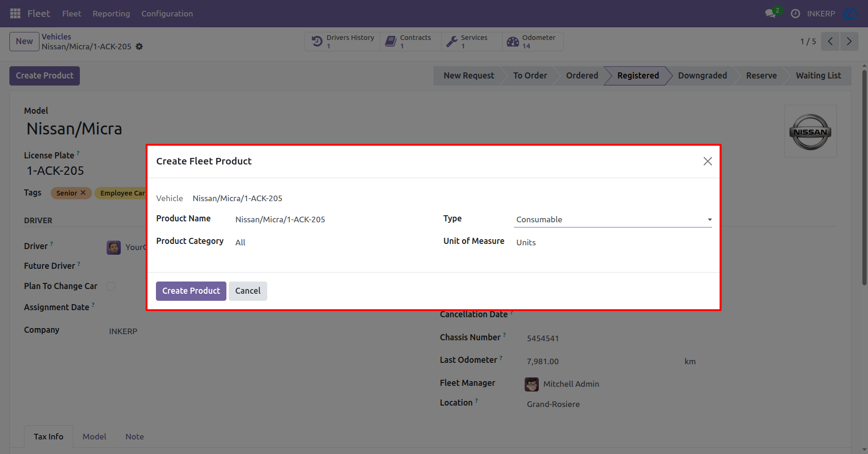Screen dimensions: 868x454
Task: Open Drivers History smart button
Action: [x=343, y=41]
